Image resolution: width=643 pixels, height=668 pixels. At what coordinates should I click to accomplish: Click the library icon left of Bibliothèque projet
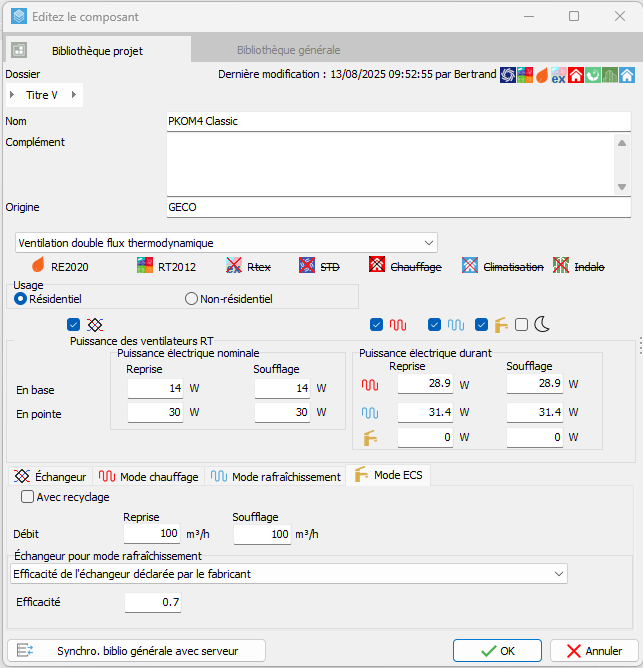pyautogui.click(x=19, y=50)
